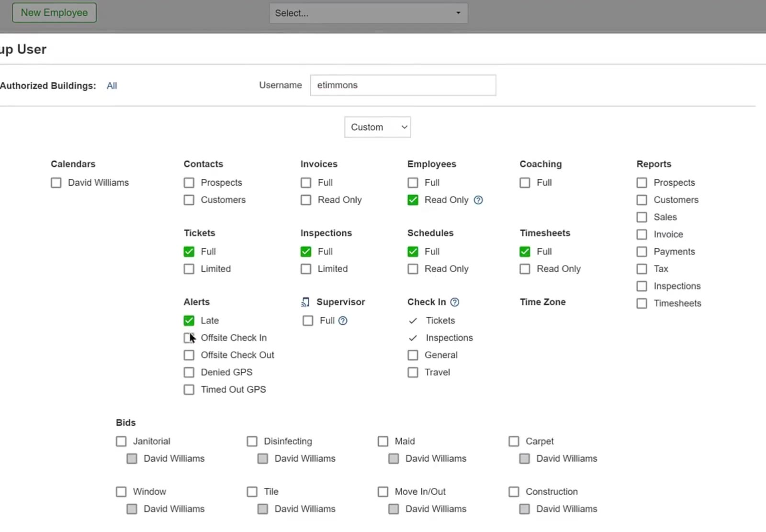Click the New Employee button
Viewport: 766px width, 532px height.
click(x=54, y=12)
